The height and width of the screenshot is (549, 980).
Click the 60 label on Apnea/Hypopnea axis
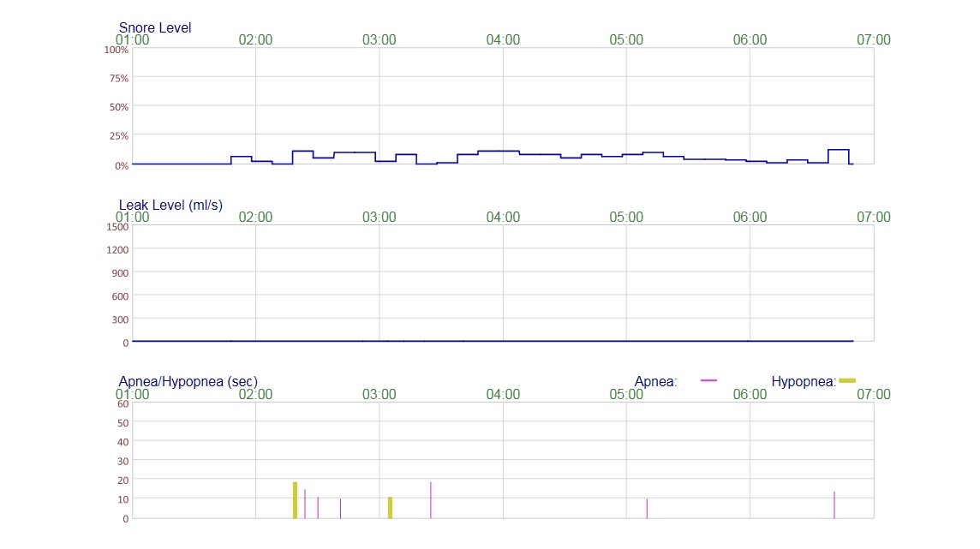123,403
